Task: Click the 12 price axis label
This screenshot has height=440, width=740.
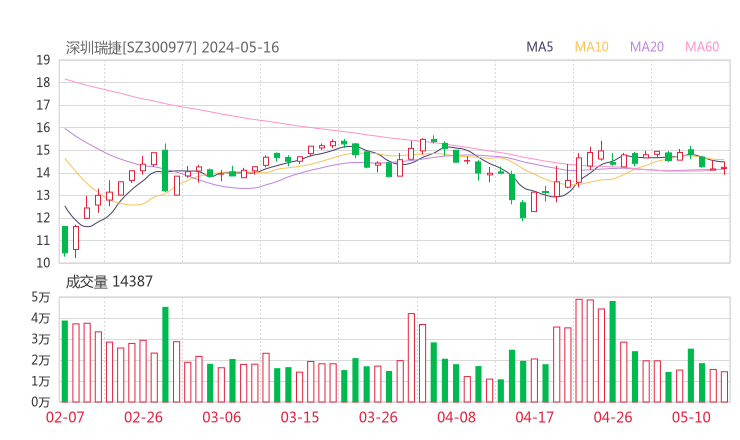Action: pyautogui.click(x=43, y=218)
